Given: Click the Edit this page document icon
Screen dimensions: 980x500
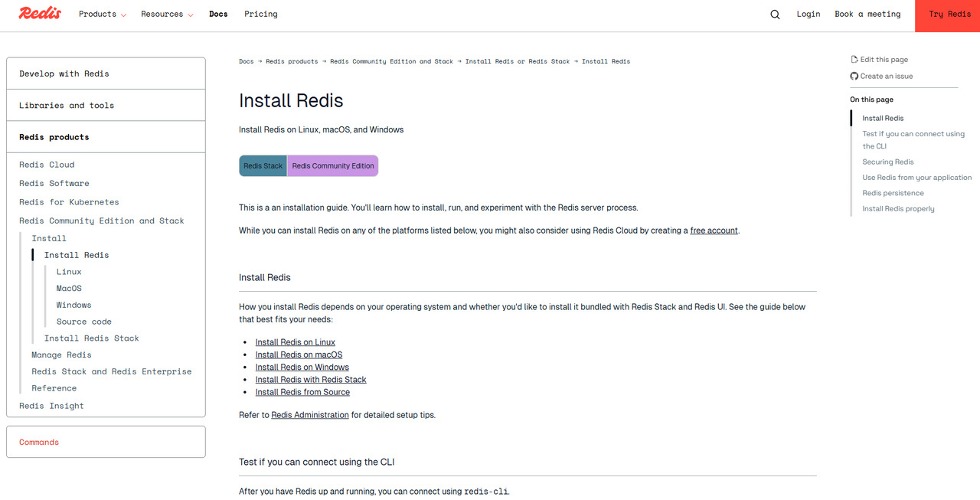Looking at the screenshot, I should click(x=854, y=60).
